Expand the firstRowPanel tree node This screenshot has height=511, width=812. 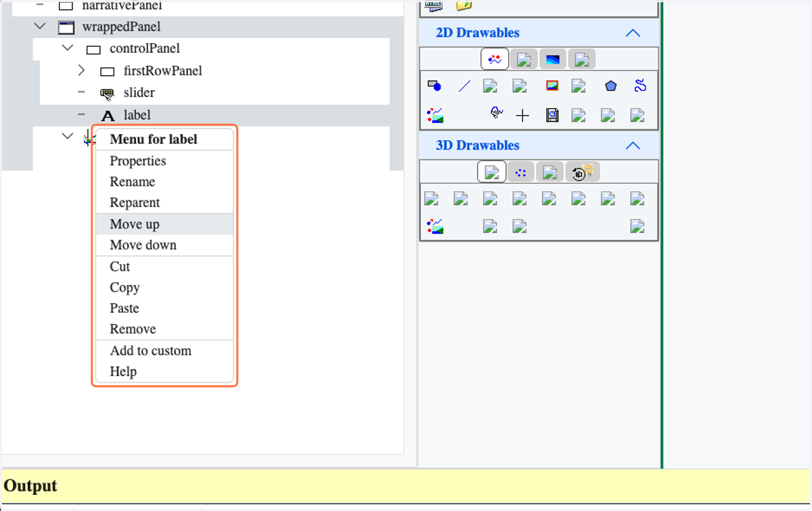(x=81, y=70)
